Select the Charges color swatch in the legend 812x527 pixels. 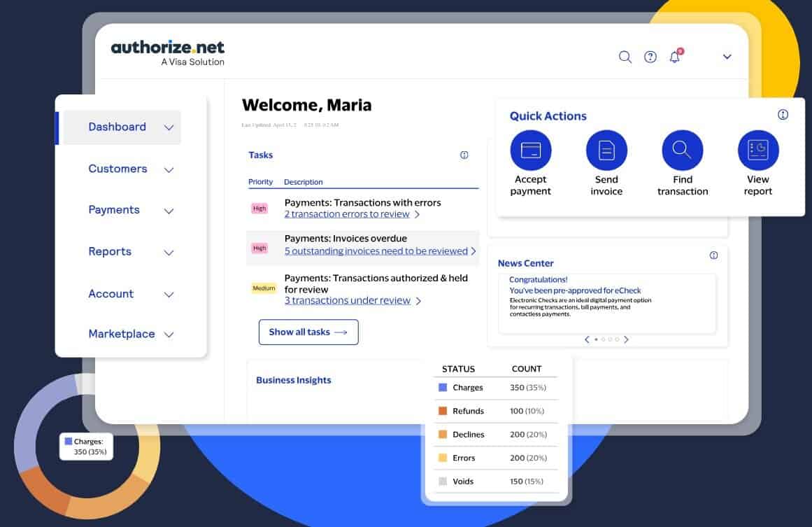click(441, 387)
